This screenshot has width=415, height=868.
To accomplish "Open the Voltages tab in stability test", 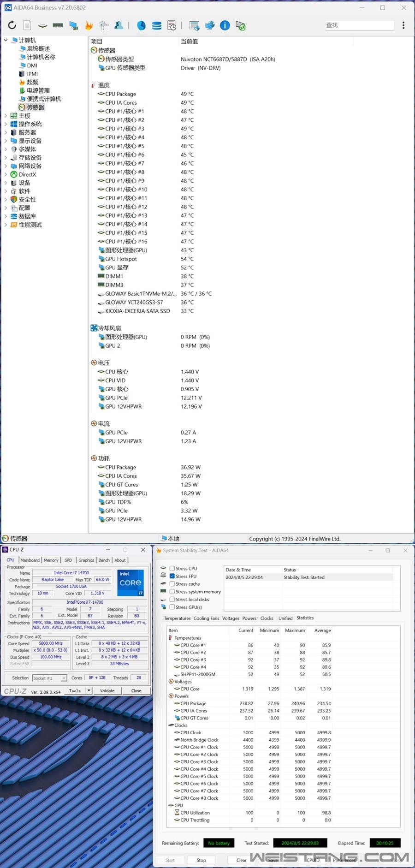I will coord(231,618).
